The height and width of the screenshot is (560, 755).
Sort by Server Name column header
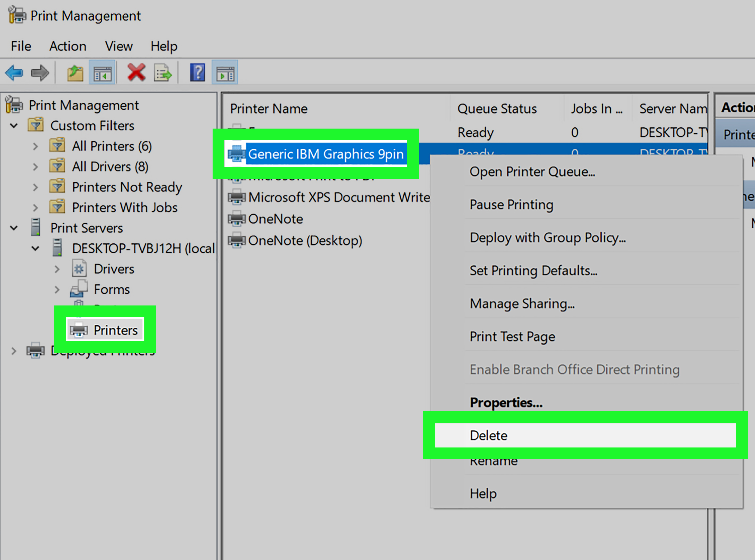(673, 109)
